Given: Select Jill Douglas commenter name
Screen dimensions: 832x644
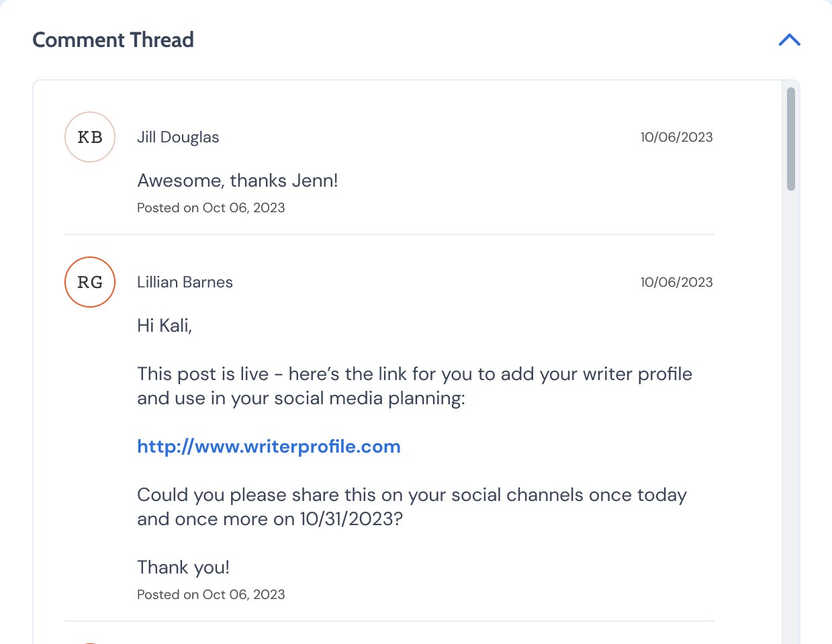Looking at the screenshot, I should coord(178,137).
